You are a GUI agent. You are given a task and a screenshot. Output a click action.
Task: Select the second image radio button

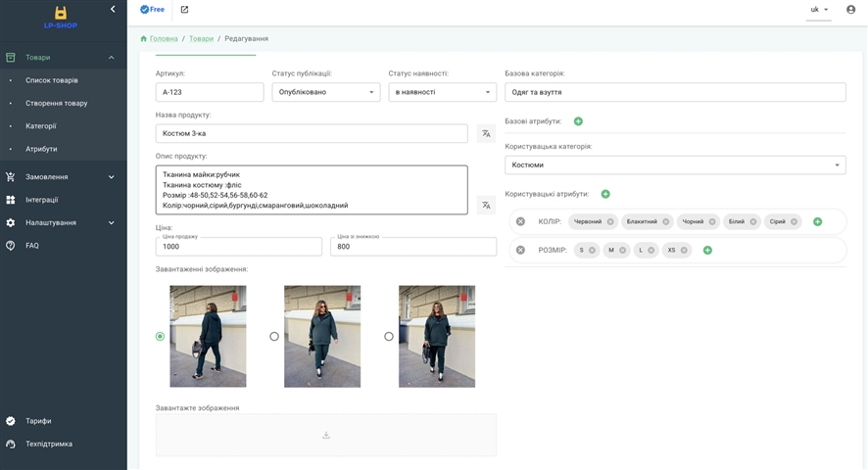pyautogui.click(x=274, y=337)
